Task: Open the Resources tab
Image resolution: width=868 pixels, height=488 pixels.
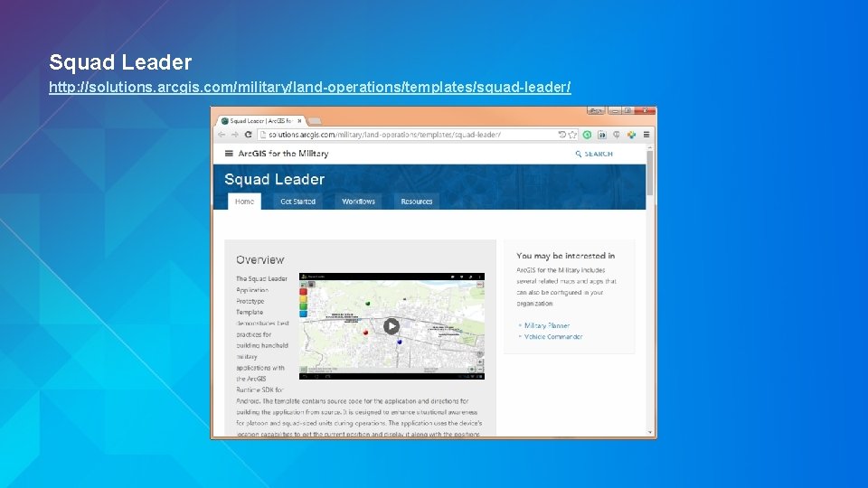Action: (x=417, y=202)
